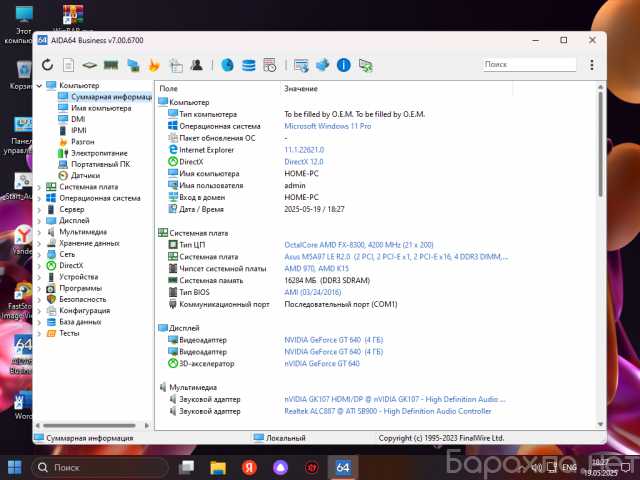The width and height of the screenshot is (640, 480).
Task: Select Имя компьютера in the left tree
Action: pyautogui.click(x=101, y=108)
